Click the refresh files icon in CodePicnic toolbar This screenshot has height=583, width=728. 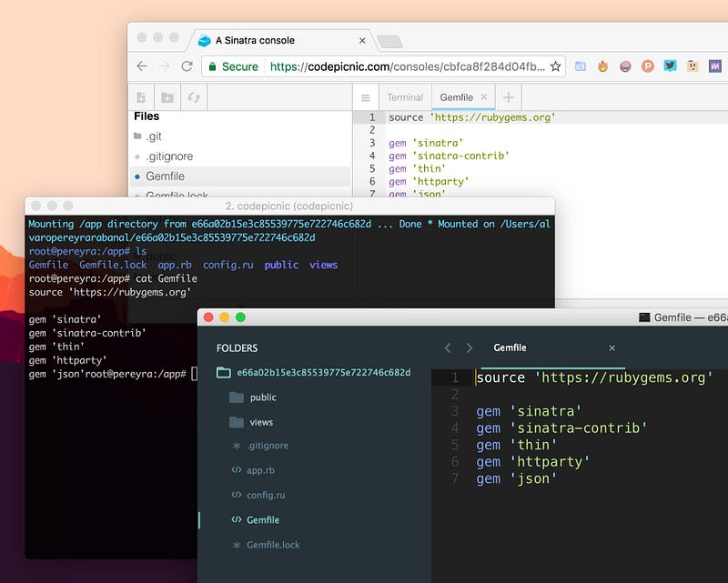(x=194, y=97)
